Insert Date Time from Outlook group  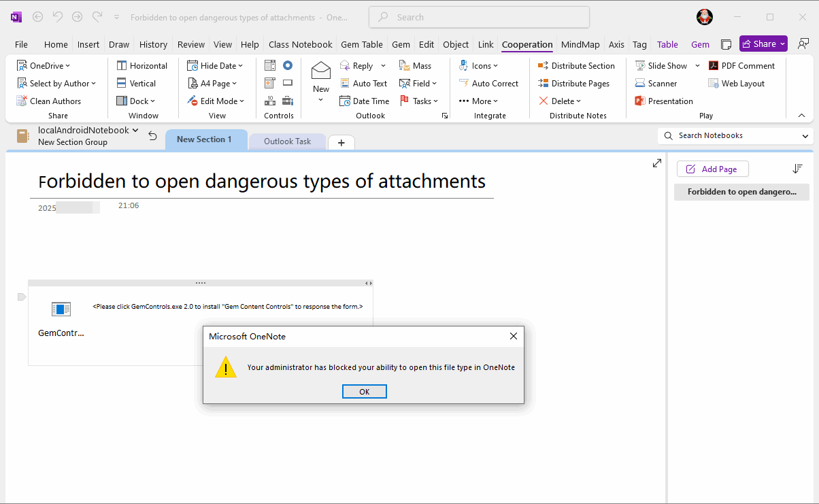pyautogui.click(x=365, y=101)
